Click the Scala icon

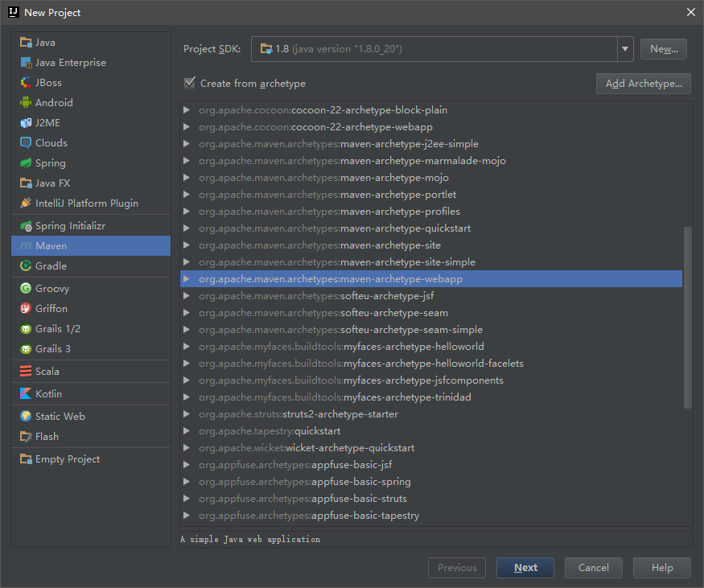26,371
